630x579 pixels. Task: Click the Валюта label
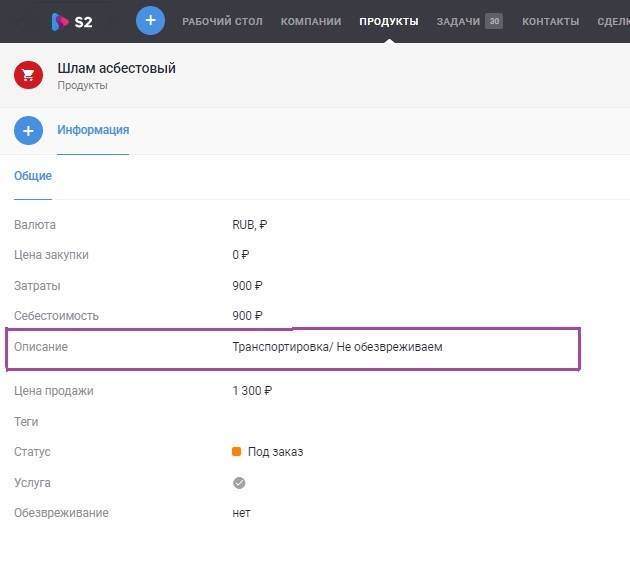(x=35, y=225)
